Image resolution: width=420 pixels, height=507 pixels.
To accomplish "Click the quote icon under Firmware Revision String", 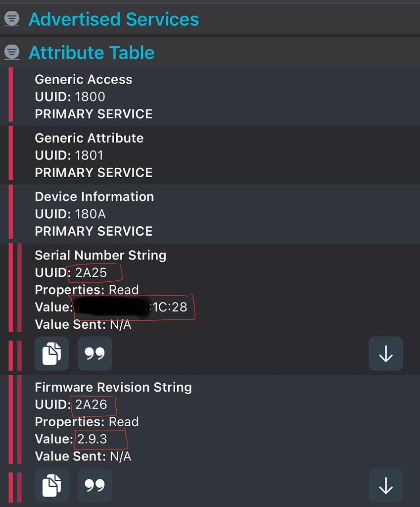I will click(x=94, y=485).
